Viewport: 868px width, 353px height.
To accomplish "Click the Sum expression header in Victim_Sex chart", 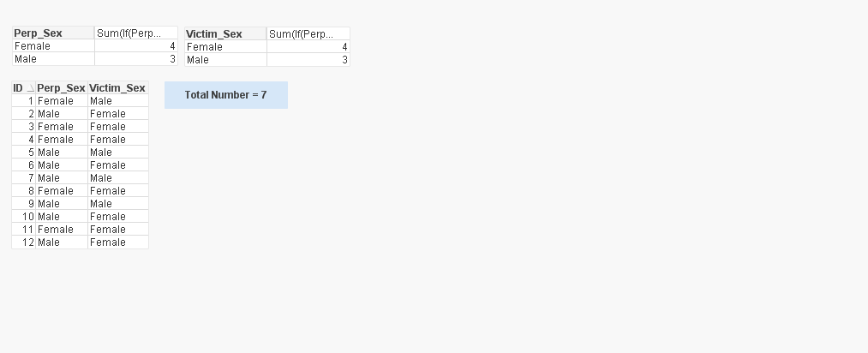I will pyautogui.click(x=302, y=34).
